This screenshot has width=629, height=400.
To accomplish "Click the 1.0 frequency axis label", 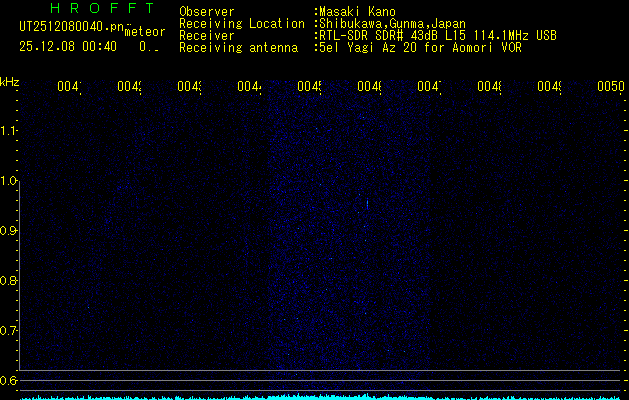I will point(8,181).
